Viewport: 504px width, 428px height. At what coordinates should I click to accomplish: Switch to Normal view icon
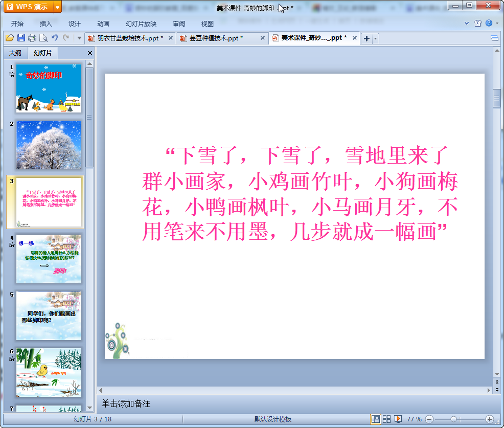point(375,419)
